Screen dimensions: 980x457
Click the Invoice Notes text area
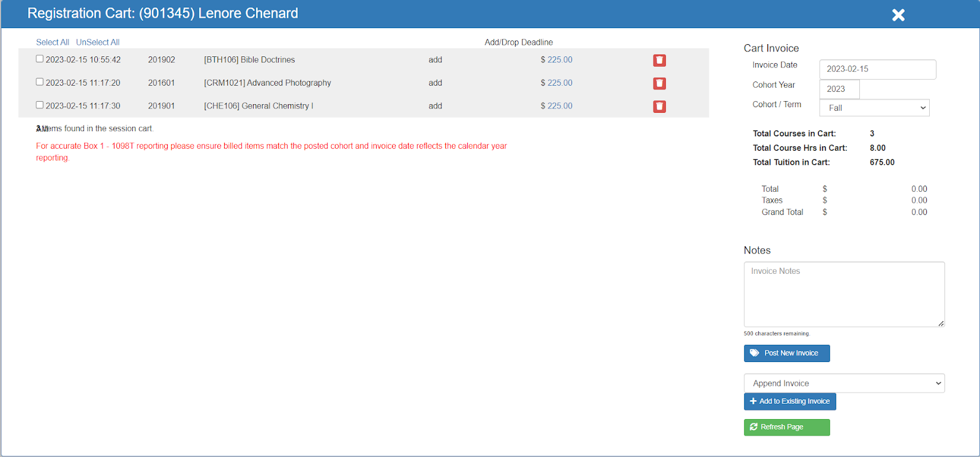(844, 294)
